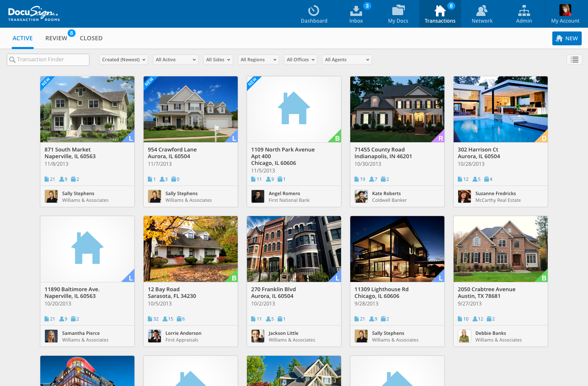Click the DocuSign Transaction Rooms logo
588x386 pixels.
coord(34,14)
